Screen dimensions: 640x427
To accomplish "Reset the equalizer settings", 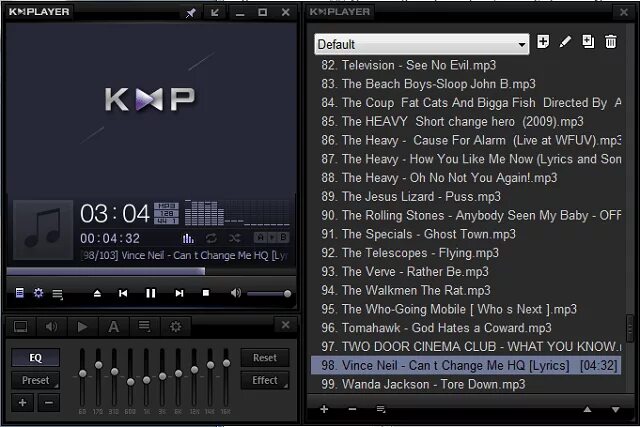I will (265, 358).
